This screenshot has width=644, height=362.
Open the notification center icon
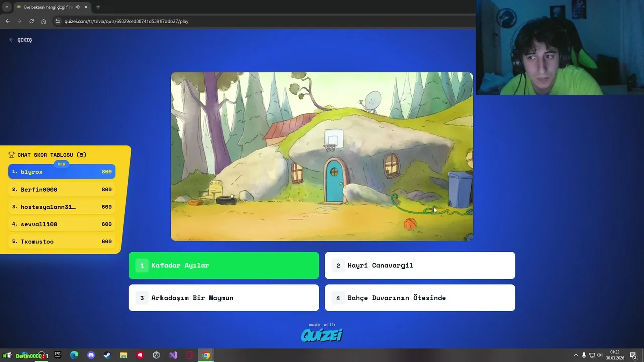(x=633, y=355)
